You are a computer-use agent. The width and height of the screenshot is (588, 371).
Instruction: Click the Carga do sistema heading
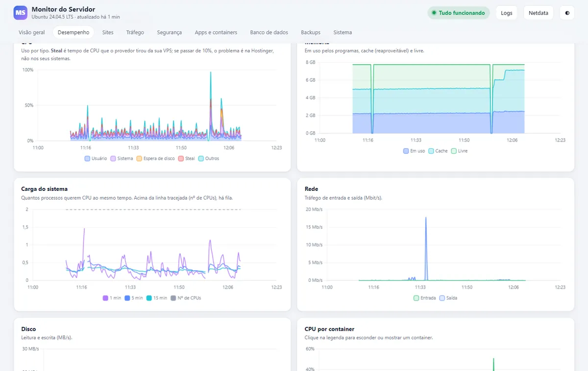(x=45, y=189)
